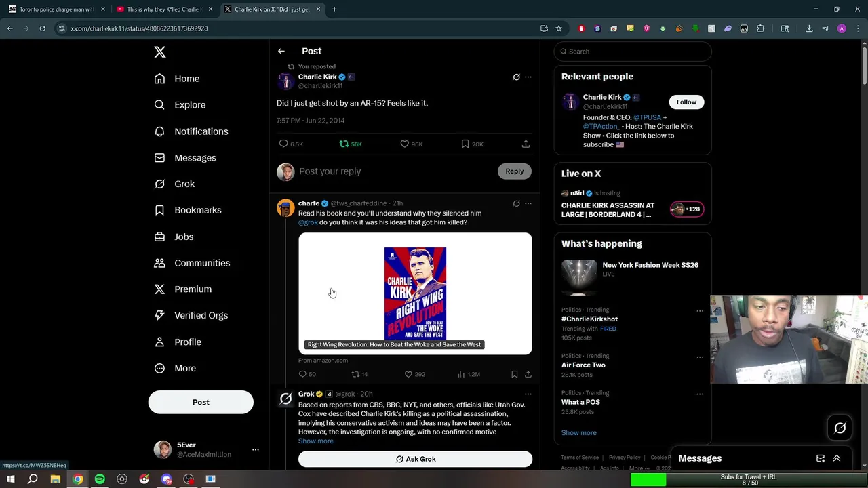Go back using the Post header arrow
The image size is (868, 488).
[281, 51]
